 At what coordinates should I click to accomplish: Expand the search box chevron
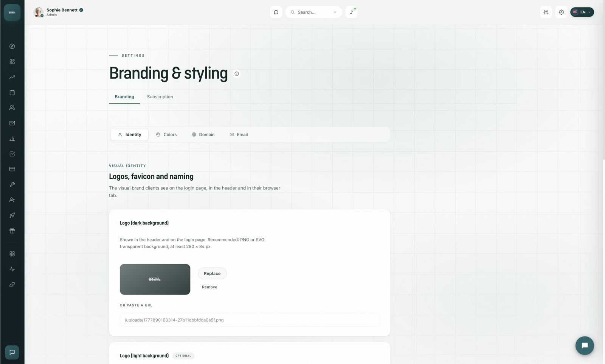point(335,12)
